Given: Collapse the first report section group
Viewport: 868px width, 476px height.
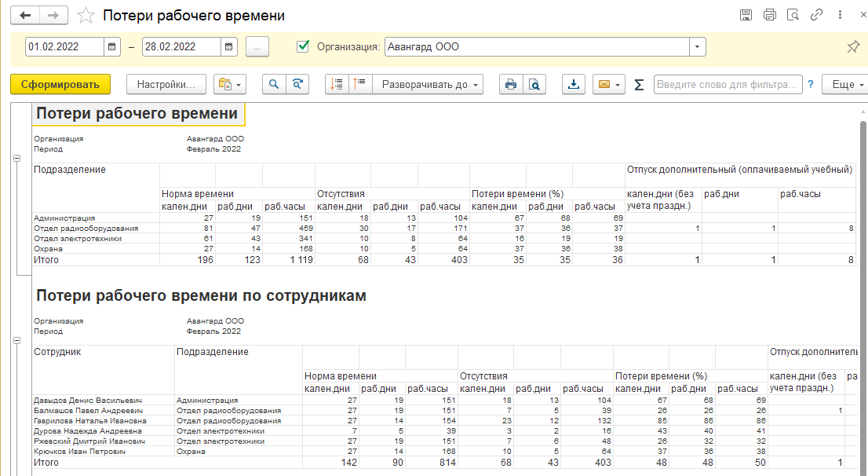Looking at the screenshot, I should click(16, 158).
